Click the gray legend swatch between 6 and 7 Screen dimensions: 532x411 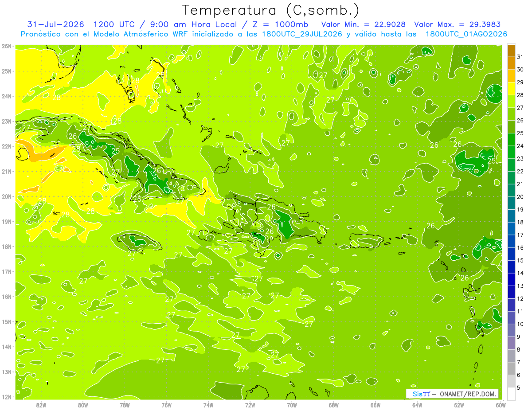pyautogui.click(x=511, y=368)
